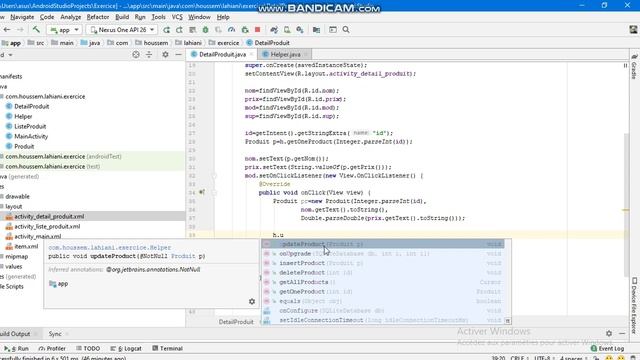This screenshot has width=640, height=360.
Task: Click the Run app icon next to the device selector
Action: point(166,30)
